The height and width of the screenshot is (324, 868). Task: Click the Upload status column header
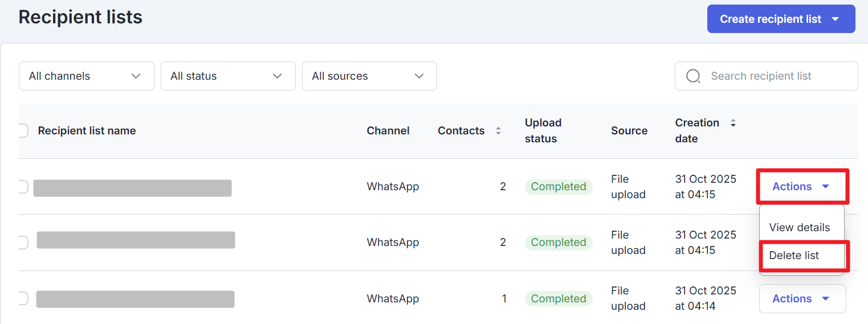pyautogui.click(x=543, y=131)
